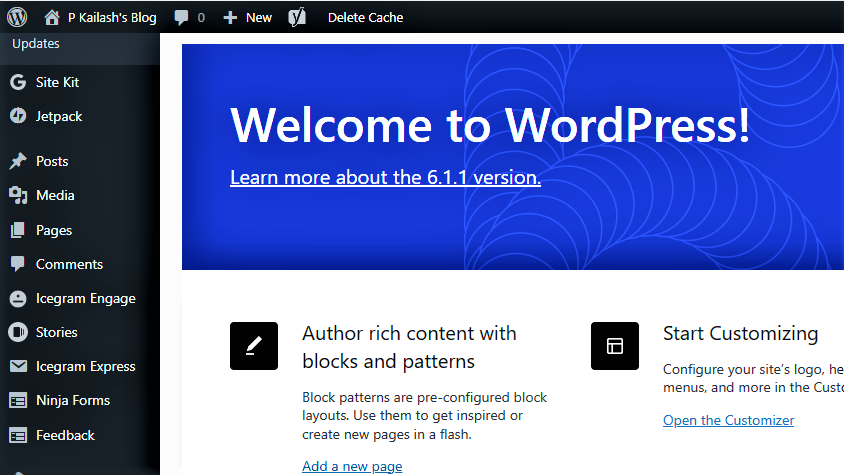
Task: Click the Site Kit Google icon
Action: coord(18,82)
